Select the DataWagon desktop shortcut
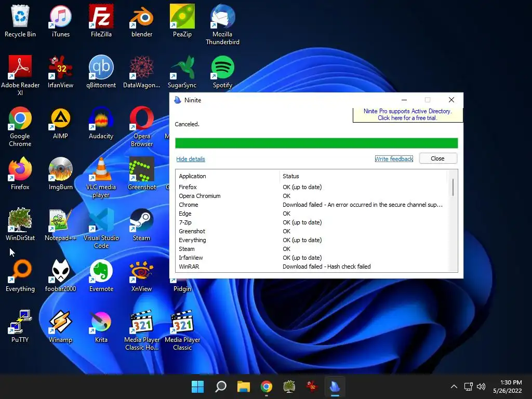 tap(142, 72)
